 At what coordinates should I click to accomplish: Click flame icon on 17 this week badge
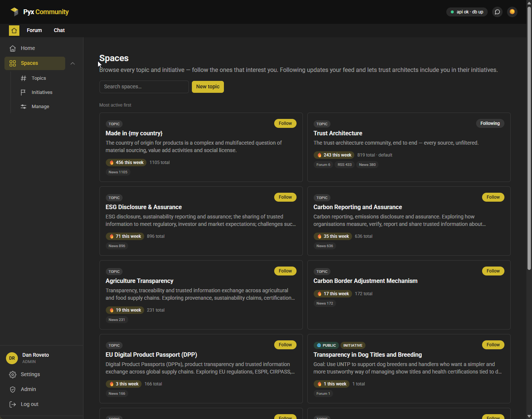(x=319, y=294)
